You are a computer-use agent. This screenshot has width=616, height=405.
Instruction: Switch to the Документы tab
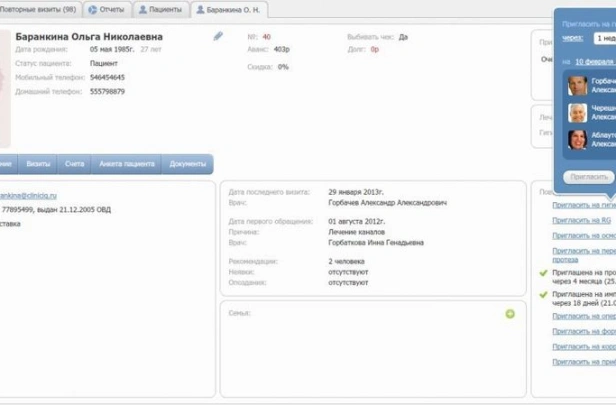point(187,163)
